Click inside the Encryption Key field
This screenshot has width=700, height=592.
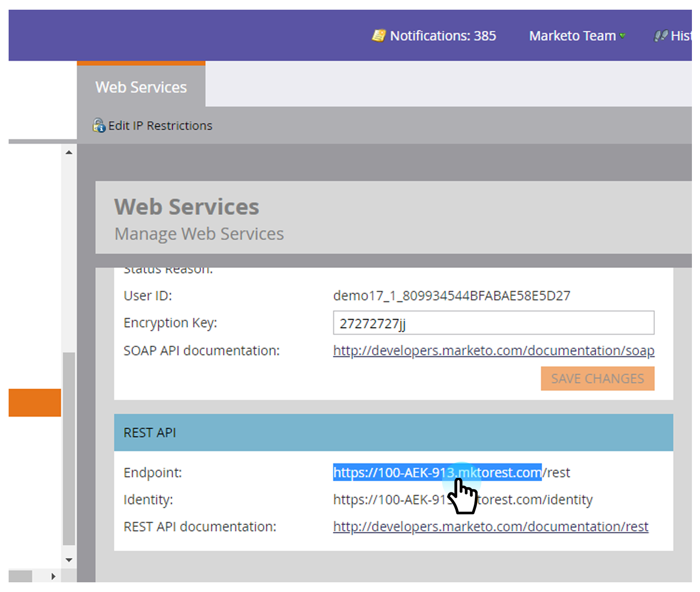(x=493, y=323)
